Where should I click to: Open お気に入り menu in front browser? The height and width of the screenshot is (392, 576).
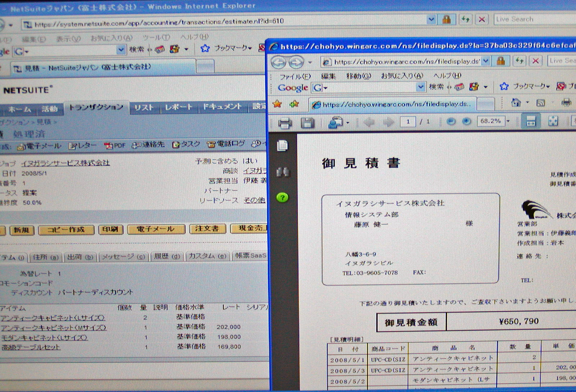pyautogui.click(x=402, y=76)
